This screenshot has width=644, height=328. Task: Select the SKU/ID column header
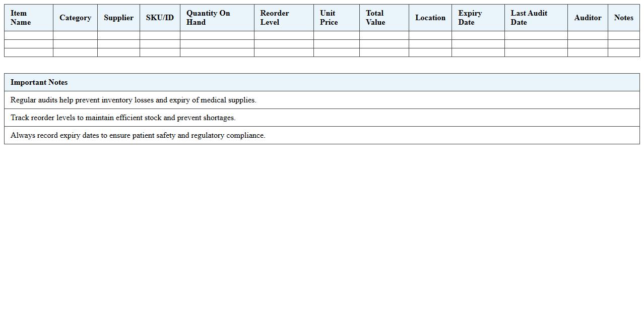click(x=160, y=18)
